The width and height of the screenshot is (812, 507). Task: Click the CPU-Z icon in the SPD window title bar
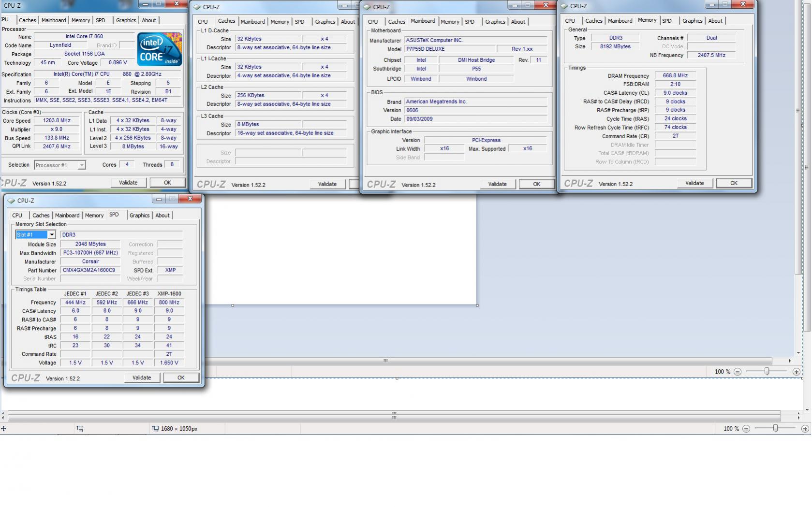point(11,201)
